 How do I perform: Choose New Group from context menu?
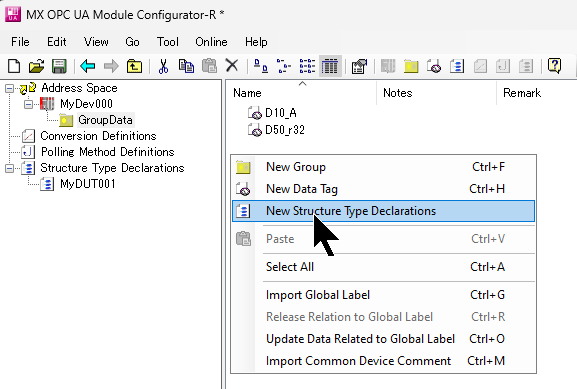383,167
